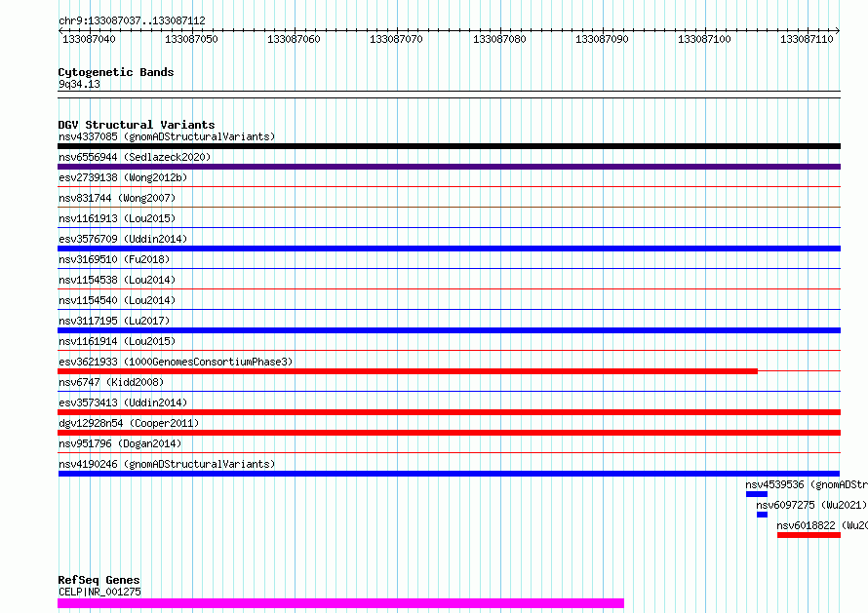Open variant esv3573413 (Uddin2014)

pyautogui.click(x=123, y=402)
